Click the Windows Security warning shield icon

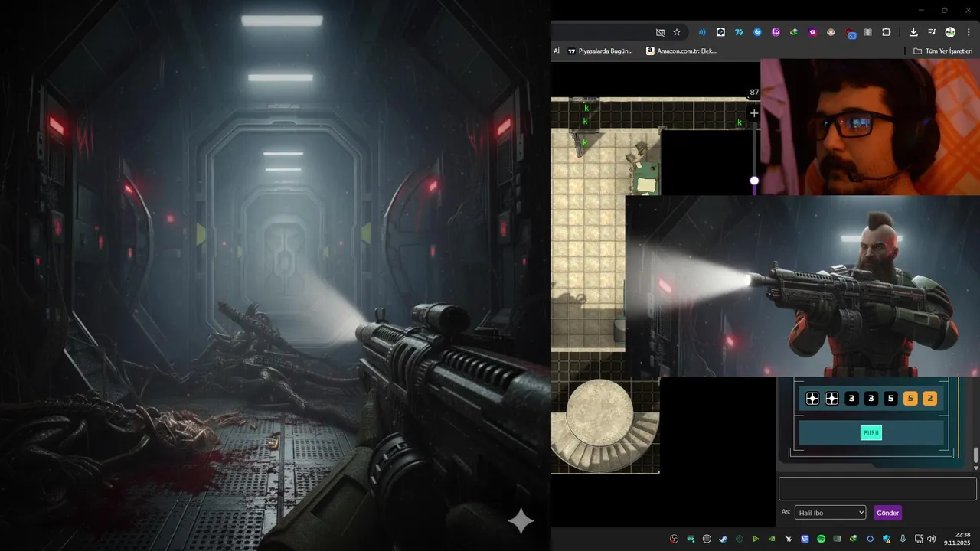[887, 539]
